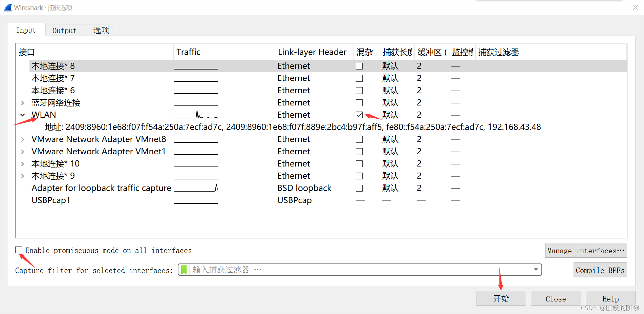Switch to the Input tab
The height and width of the screenshot is (314, 644).
(26, 30)
